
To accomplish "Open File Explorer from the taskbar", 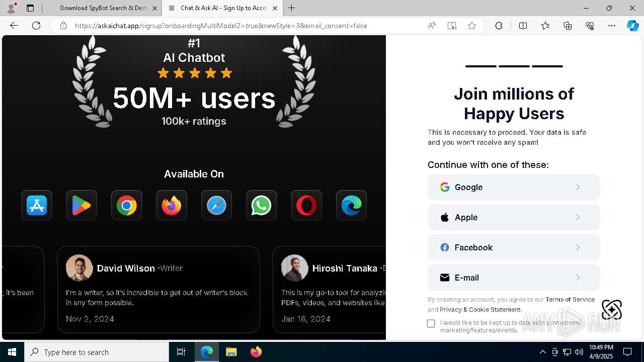I will [x=231, y=352].
